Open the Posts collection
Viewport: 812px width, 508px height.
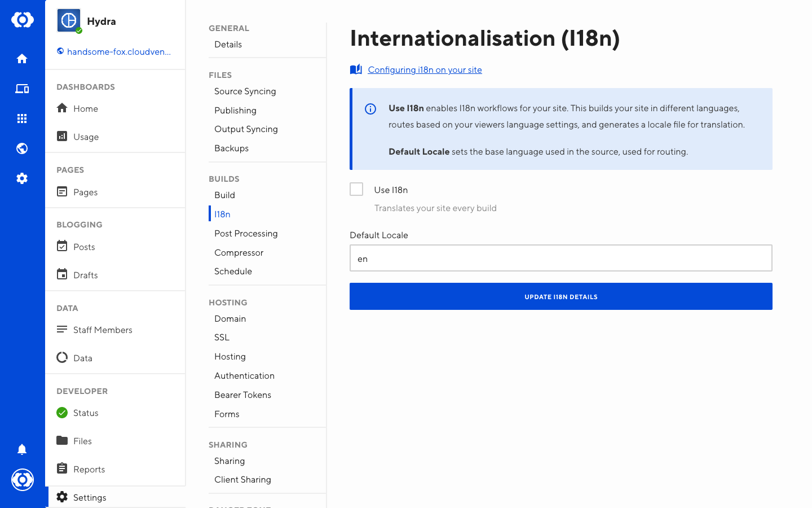pos(76,247)
